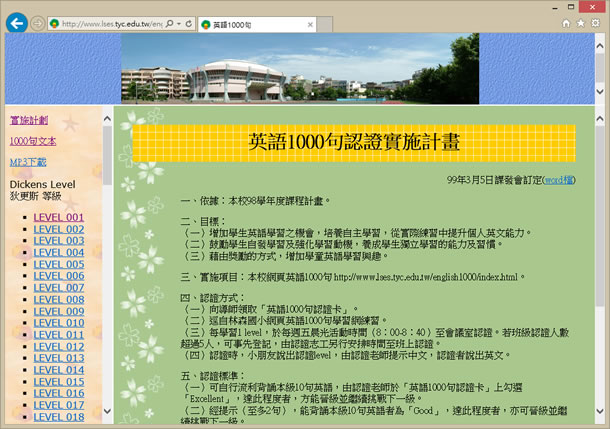Maximize the browser window
Screen dimensions: 610x429
point(571,7)
